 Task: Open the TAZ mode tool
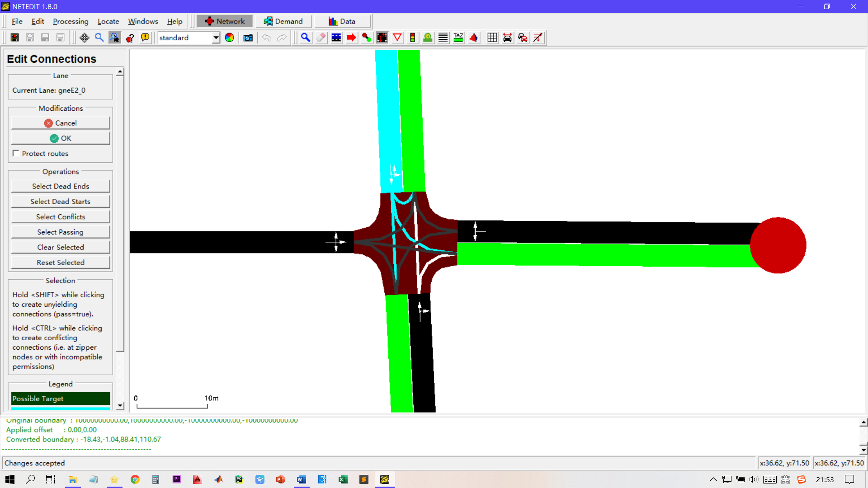[458, 38]
